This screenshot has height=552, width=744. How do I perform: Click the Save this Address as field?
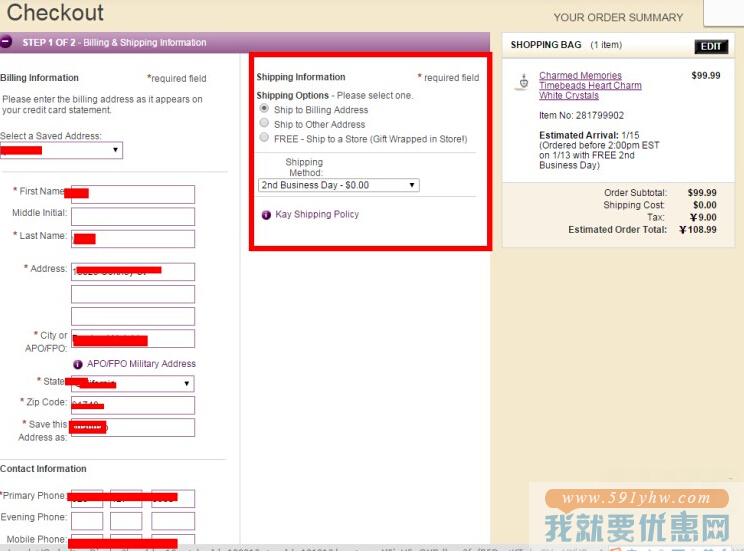[x=133, y=427]
